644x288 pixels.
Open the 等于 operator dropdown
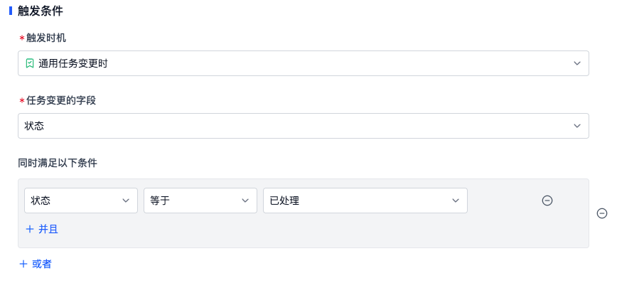200,201
